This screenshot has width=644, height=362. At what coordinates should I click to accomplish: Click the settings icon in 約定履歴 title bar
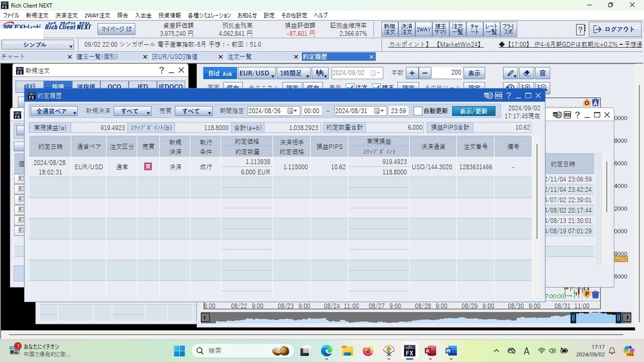pos(488,95)
